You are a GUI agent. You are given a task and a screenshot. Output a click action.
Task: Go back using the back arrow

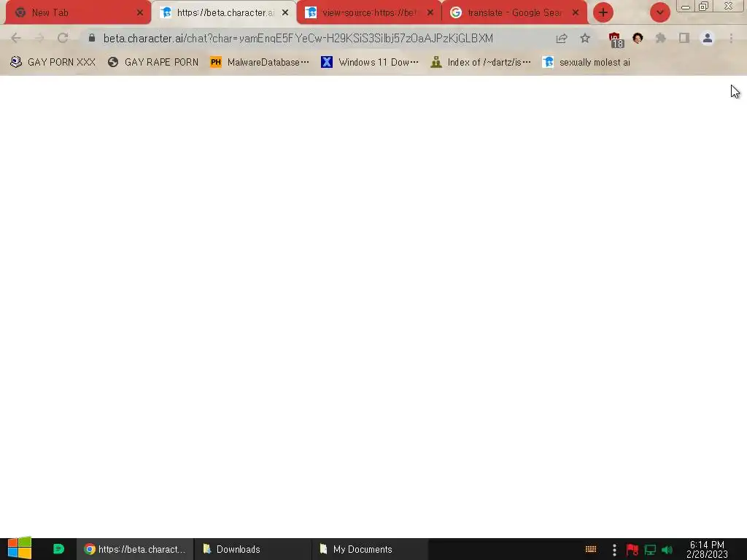(x=16, y=38)
